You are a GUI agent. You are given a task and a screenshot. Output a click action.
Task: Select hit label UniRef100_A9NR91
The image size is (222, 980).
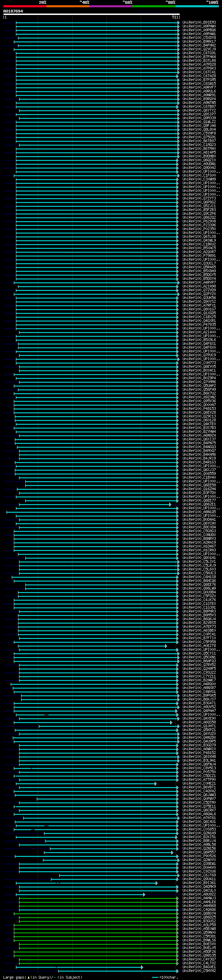199,95
